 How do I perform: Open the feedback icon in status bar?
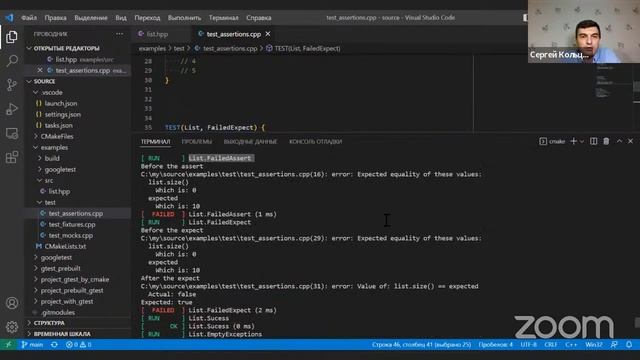click(x=614, y=344)
